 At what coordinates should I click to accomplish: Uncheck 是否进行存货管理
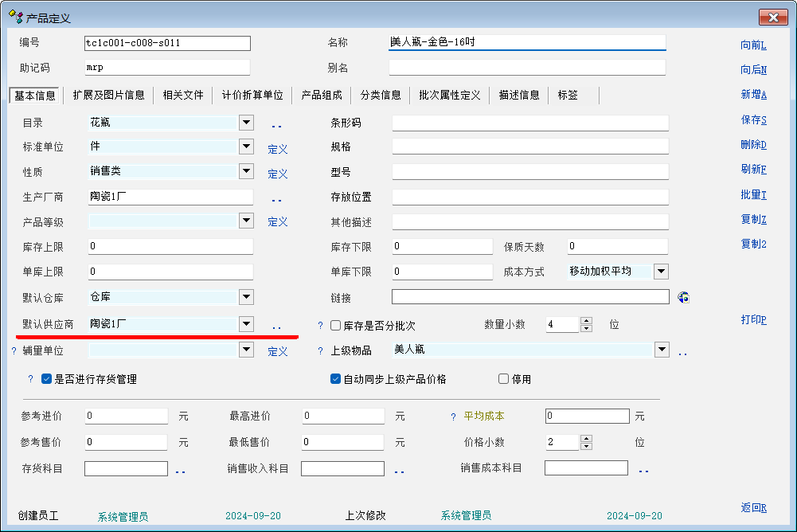47,379
